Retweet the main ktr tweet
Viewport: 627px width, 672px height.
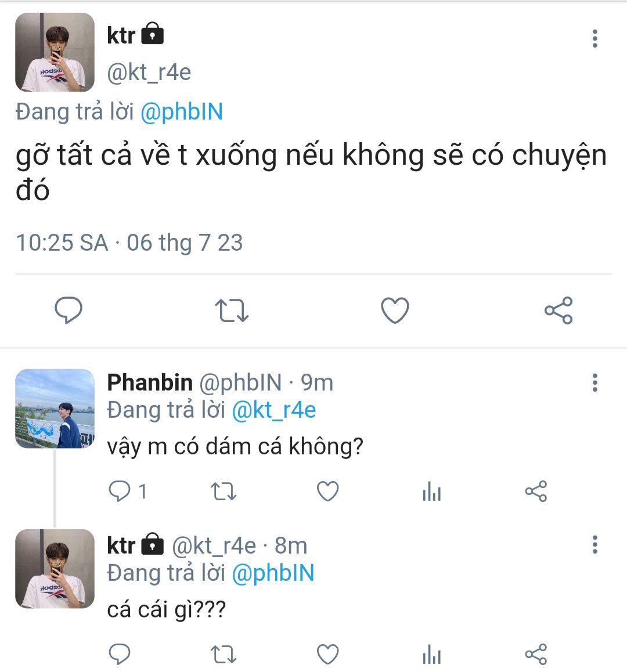click(x=232, y=310)
